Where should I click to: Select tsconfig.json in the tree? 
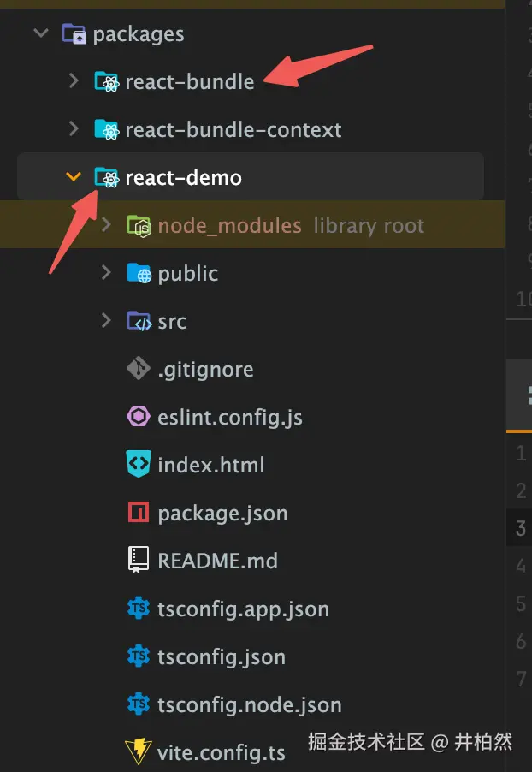pyautogui.click(x=222, y=657)
